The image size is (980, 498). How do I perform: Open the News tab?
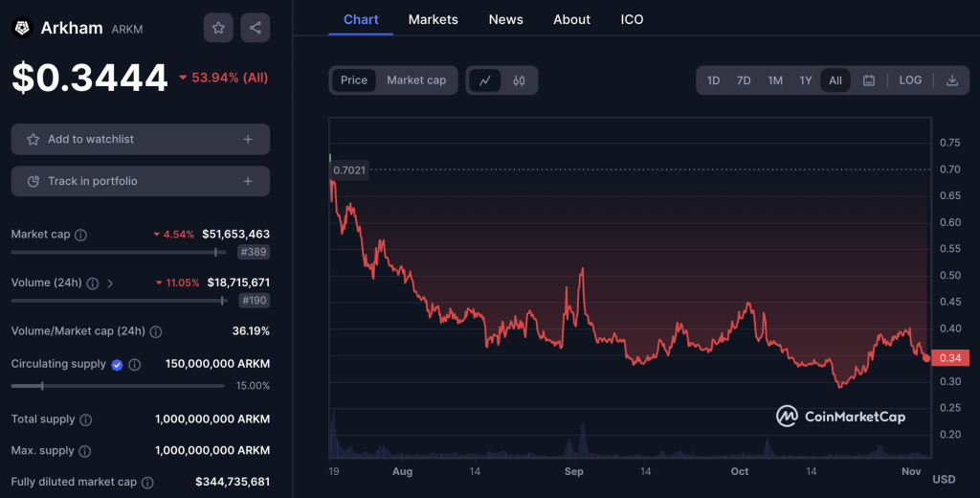point(505,19)
